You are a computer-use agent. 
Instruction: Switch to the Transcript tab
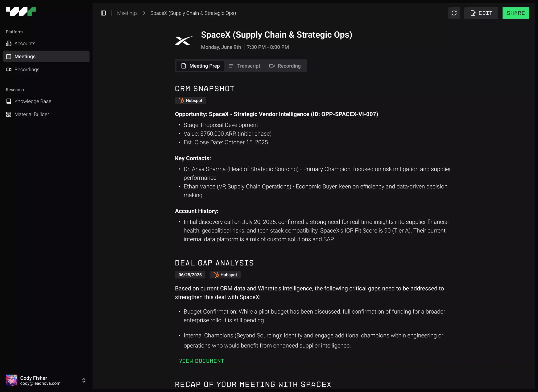(244, 66)
